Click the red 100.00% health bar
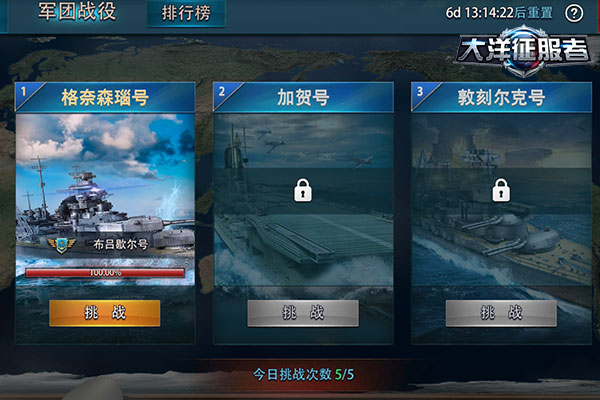The image size is (600, 400). [105, 273]
